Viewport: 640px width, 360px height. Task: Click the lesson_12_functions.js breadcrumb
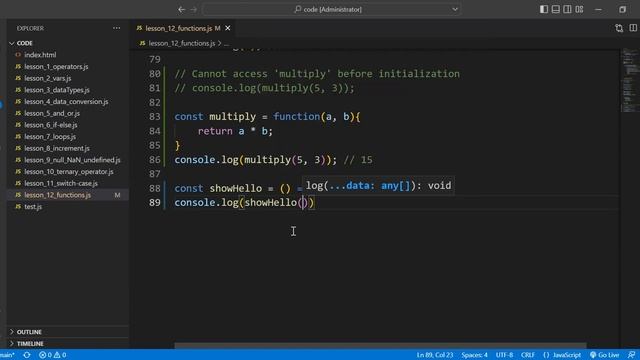coord(181,43)
